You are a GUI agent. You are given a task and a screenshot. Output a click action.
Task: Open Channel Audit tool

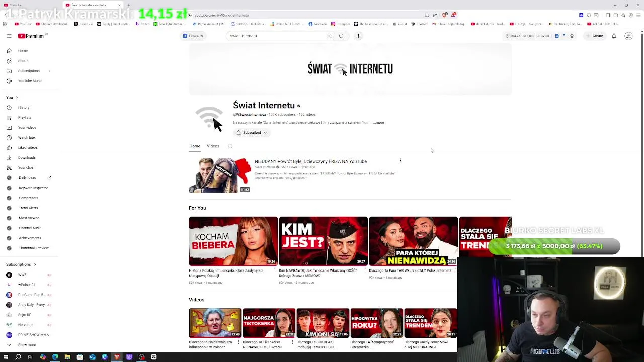[29, 228]
